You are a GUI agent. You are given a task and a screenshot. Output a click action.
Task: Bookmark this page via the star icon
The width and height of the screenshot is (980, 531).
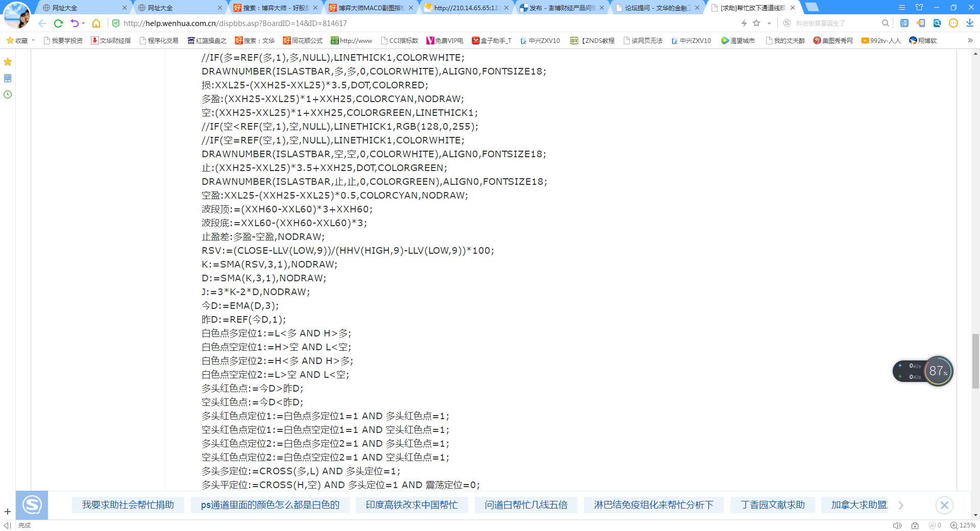point(757,23)
